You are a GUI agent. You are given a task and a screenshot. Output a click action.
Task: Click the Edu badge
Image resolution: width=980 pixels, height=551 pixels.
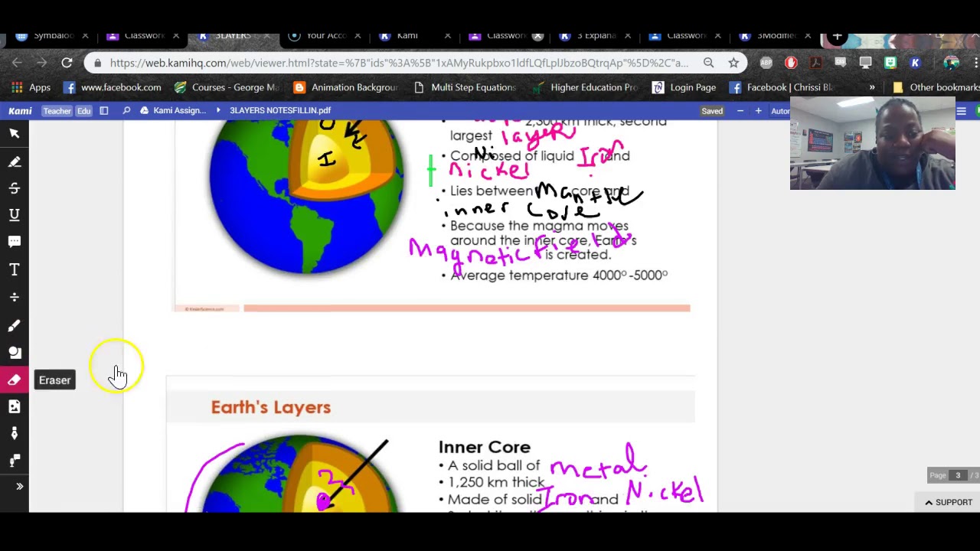(x=83, y=111)
